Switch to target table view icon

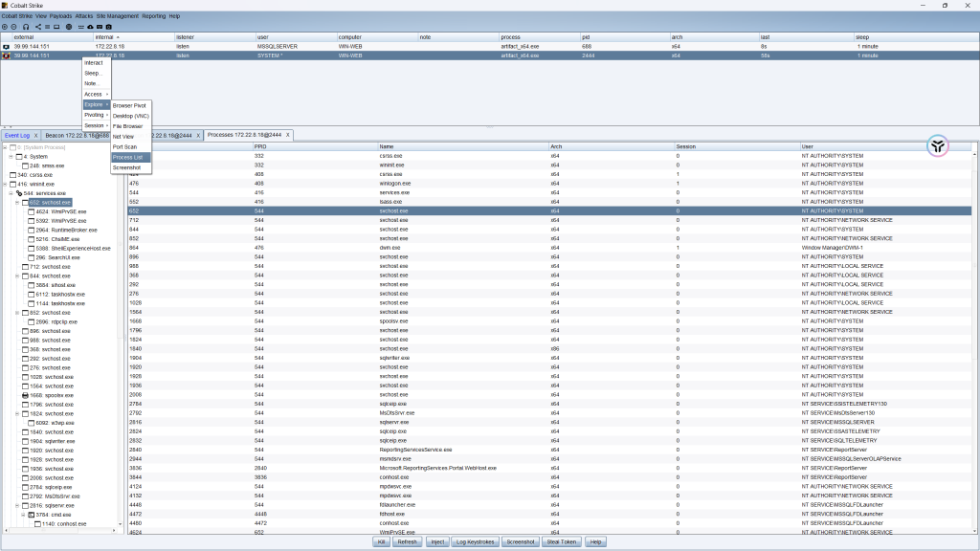[x=56, y=27]
